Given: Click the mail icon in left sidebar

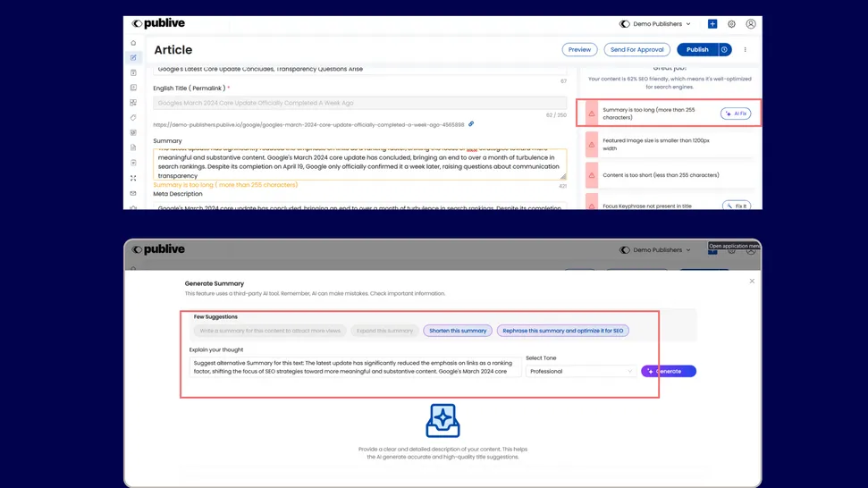Looking at the screenshot, I should tap(133, 193).
